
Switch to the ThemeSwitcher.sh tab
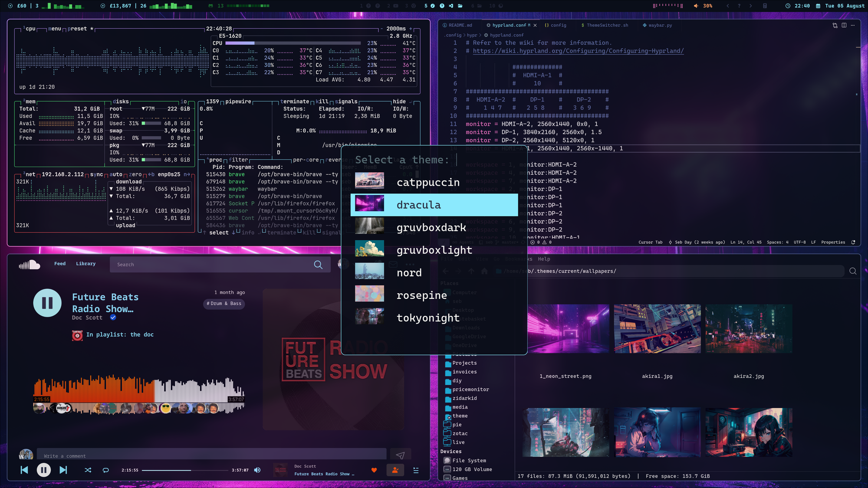click(607, 25)
